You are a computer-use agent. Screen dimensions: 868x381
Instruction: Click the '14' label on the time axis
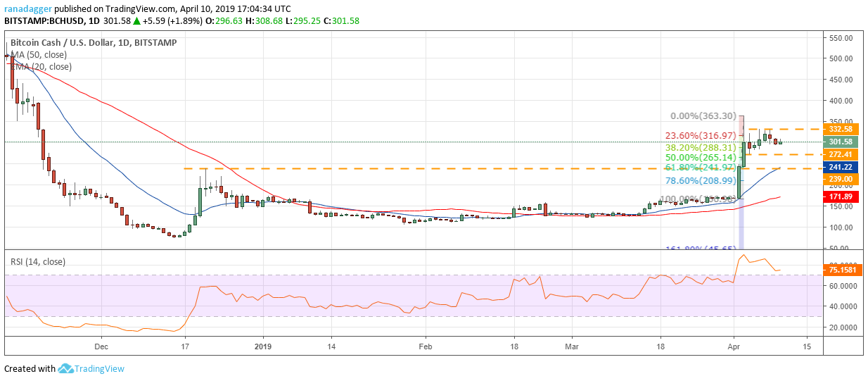point(331,347)
